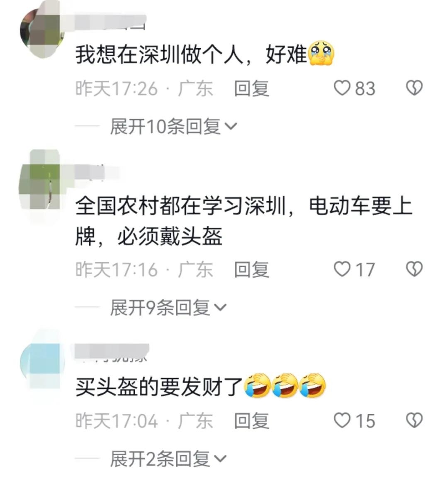Tap broken heart on the 15-likes comment
Viewport: 448px width, 481px height.
[x=414, y=420]
